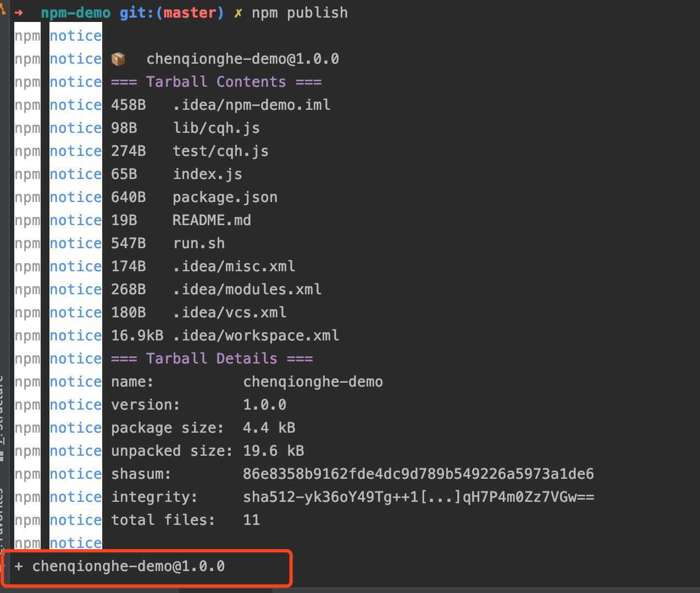Open the Favorites tool window tab on left edge
Viewport: 700px width, 593px height.
[x=2, y=522]
